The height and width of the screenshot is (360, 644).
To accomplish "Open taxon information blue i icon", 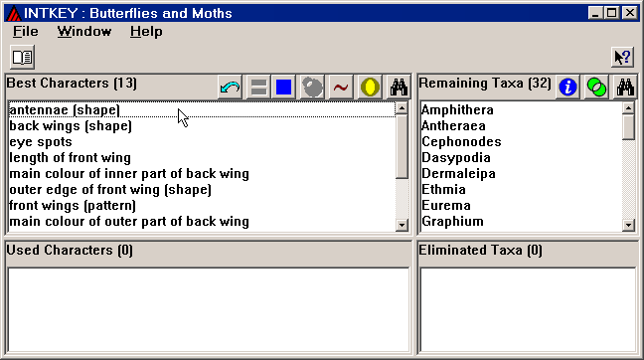I will (x=567, y=88).
